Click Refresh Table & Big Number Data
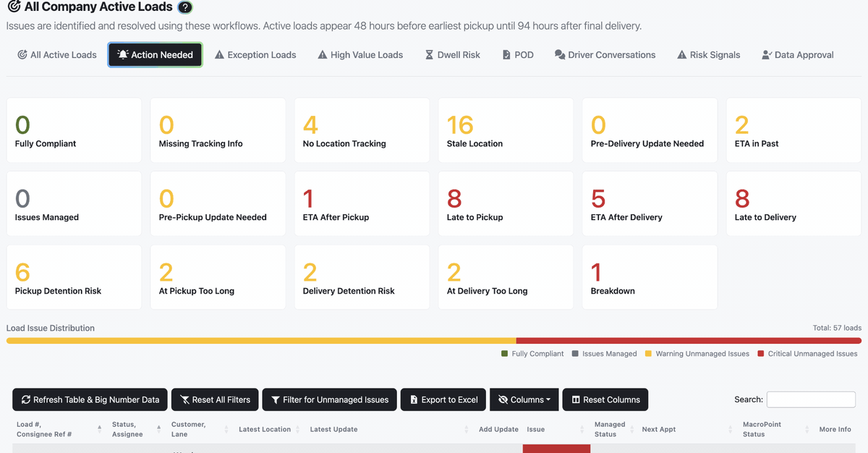868x453 pixels. [90, 399]
